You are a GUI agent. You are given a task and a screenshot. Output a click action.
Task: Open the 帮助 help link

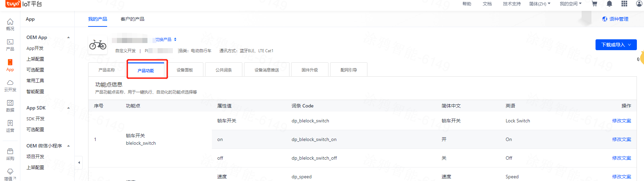467,4
